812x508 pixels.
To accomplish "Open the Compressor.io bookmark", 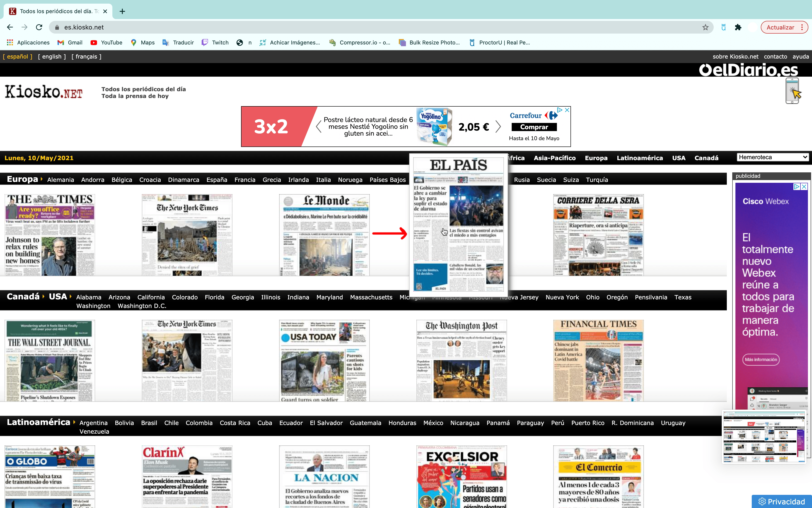I will tap(360, 42).
